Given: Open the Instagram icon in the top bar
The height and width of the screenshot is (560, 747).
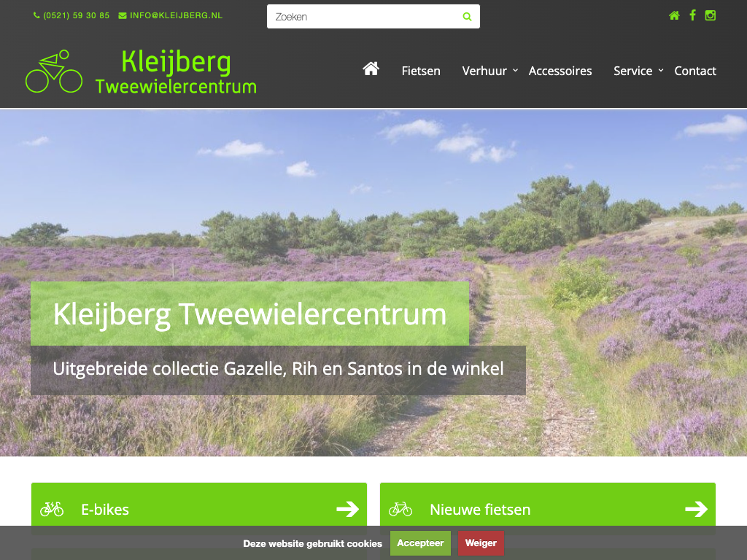Looking at the screenshot, I should [x=711, y=15].
